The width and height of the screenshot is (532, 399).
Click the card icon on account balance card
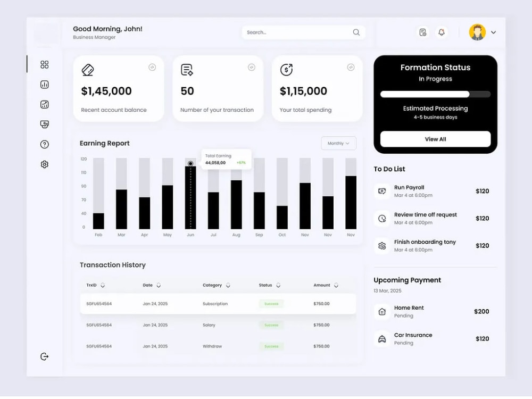88,70
